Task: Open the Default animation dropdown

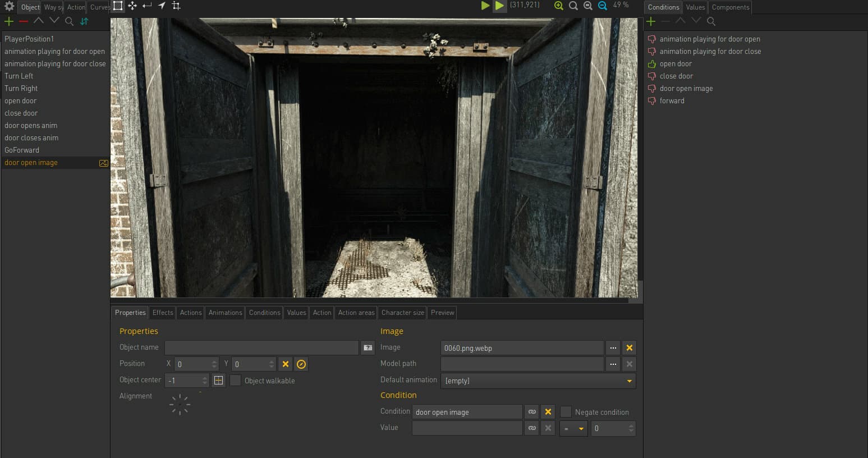Action: [x=538, y=381]
